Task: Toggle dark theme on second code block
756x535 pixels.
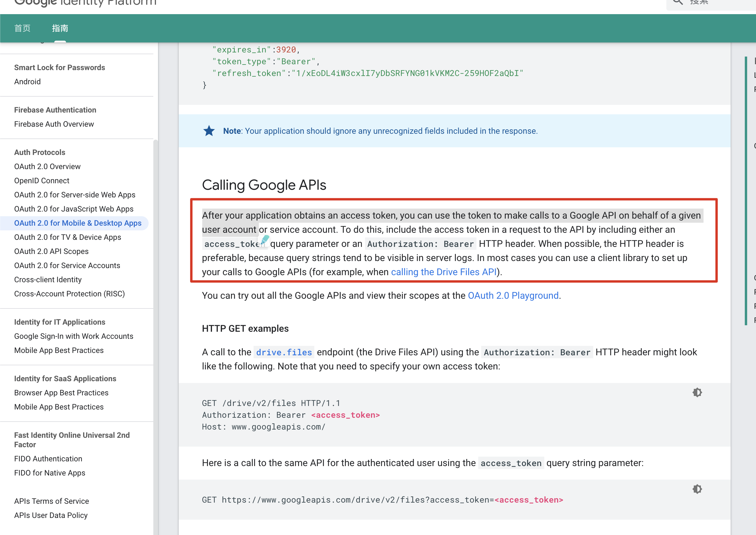Action: (697, 489)
